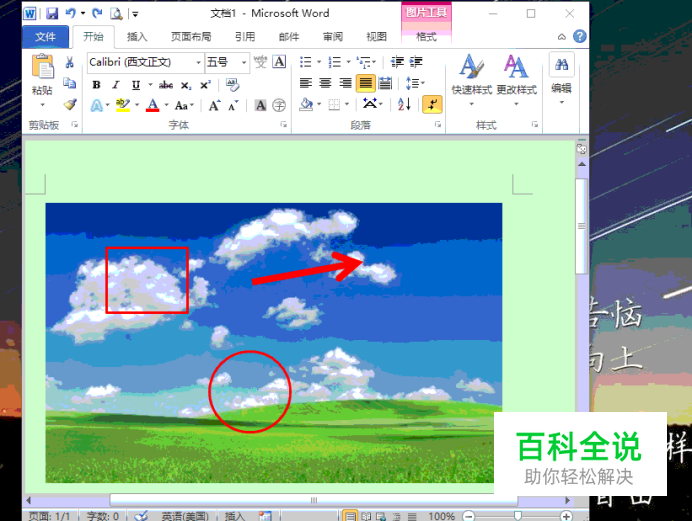Customize the Quick Access Toolbar dropdown

click(135, 15)
